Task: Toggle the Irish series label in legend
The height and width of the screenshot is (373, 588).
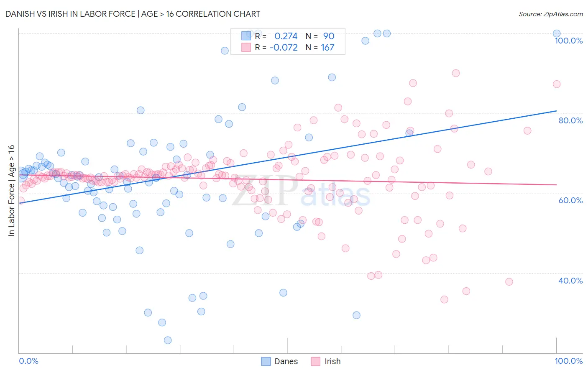Action: (332, 361)
